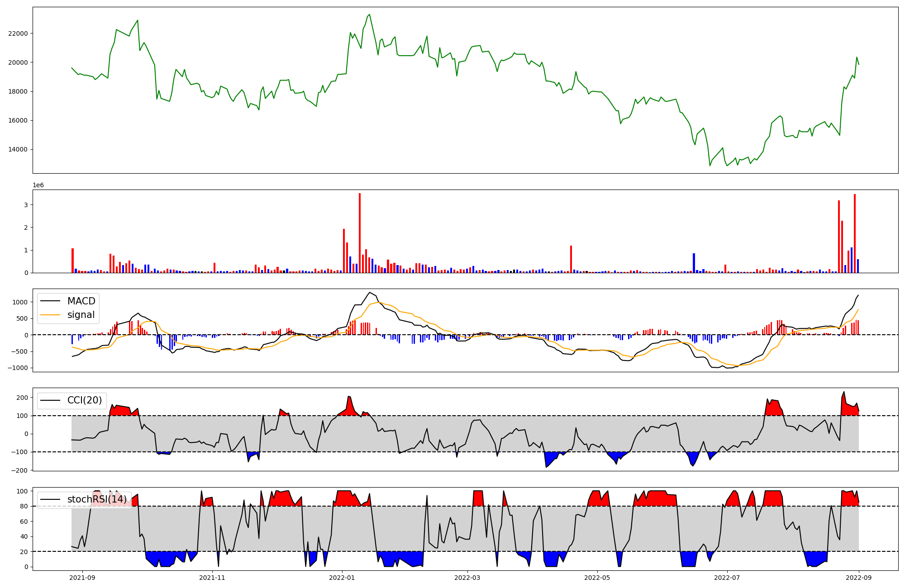Click the 2021-11 x-axis date label
Viewport: 905px width, 588px height.
pos(212,578)
